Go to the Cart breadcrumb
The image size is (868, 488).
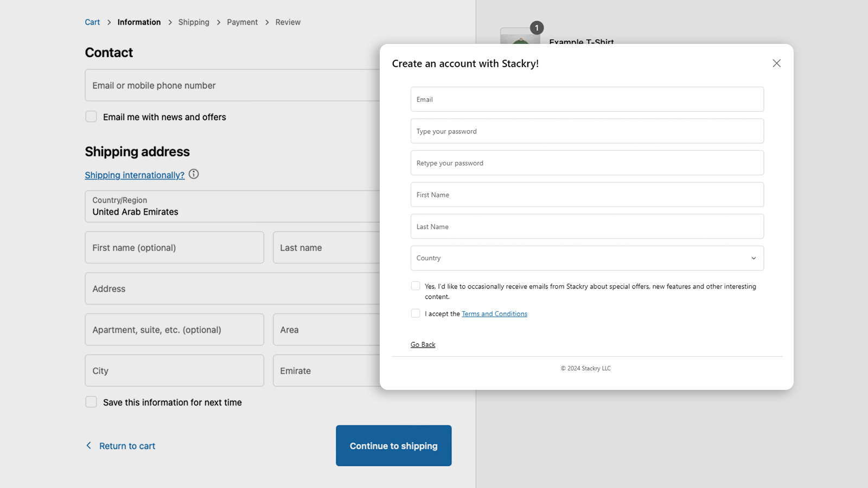92,22
